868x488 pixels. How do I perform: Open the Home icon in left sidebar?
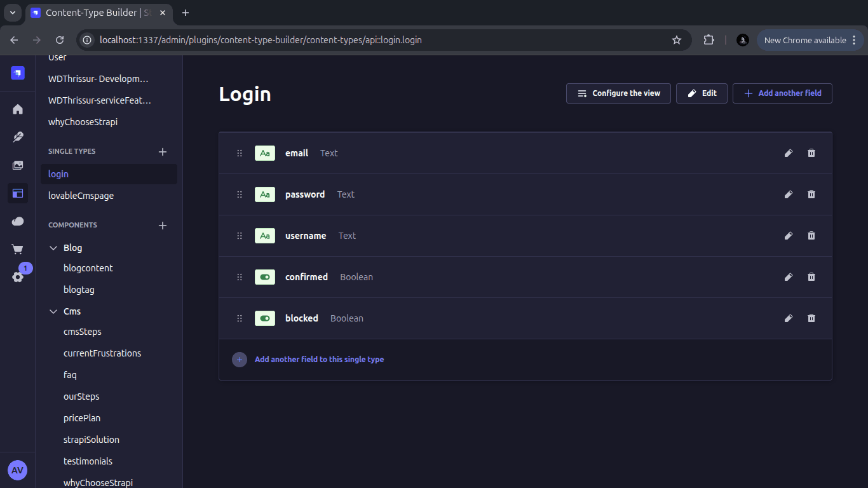click(18, 109)
